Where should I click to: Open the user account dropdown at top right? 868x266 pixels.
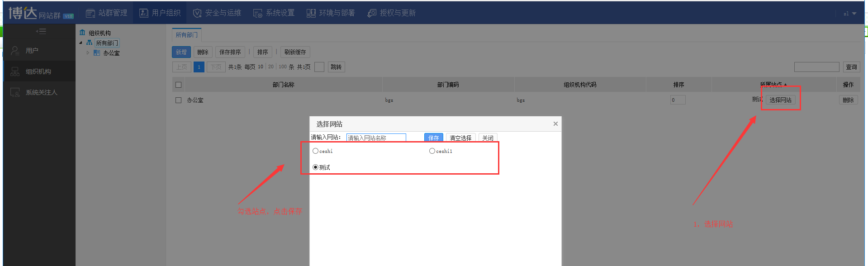[x=849, y=14]
